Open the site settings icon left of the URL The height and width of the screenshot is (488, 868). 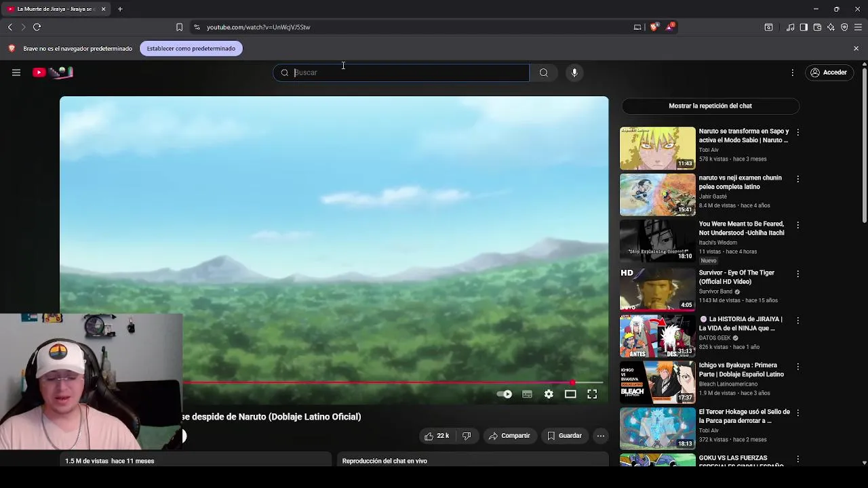[197, 27]
